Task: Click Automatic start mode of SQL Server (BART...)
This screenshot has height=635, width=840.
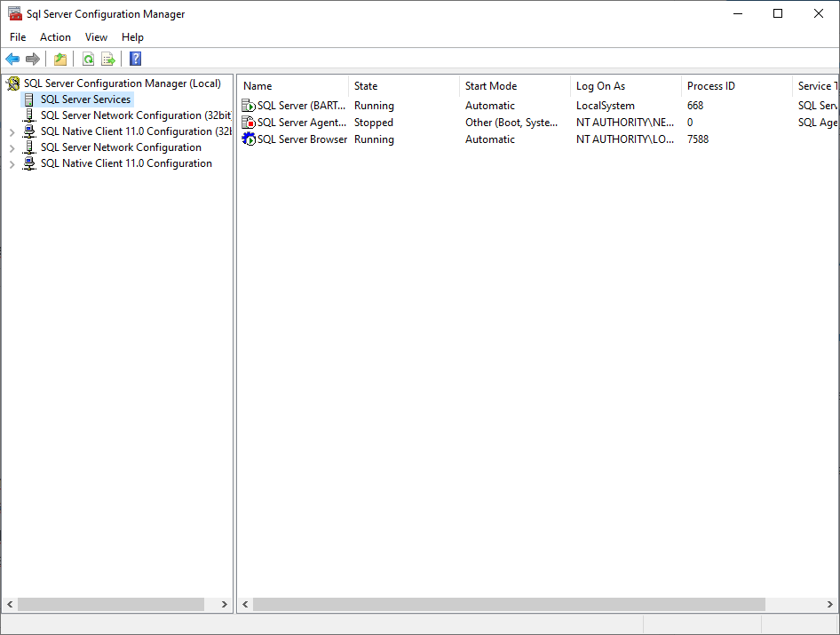Action: tap(489, 106)
